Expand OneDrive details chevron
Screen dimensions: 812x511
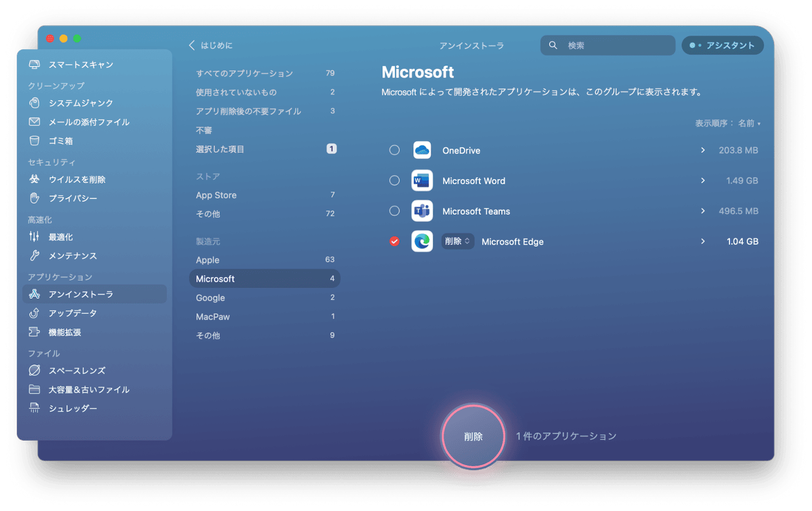pyautogui.click(x=703, y=150)
